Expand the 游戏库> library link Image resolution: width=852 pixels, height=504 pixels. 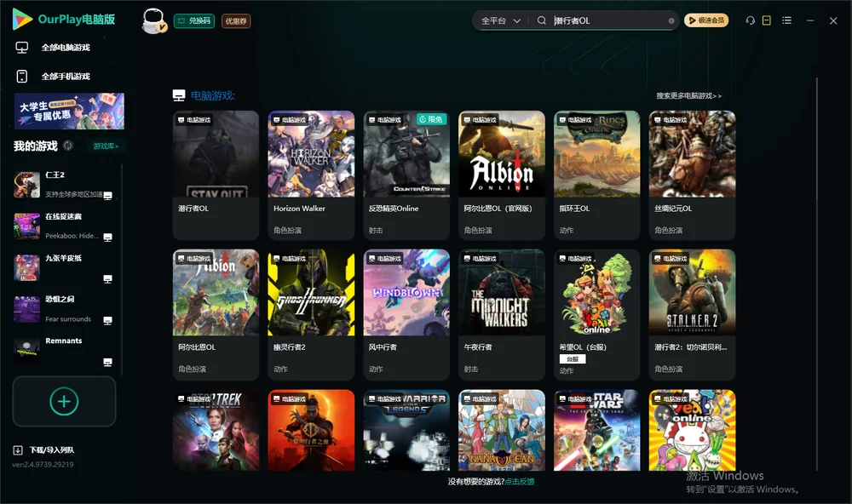pyautogui.click(x=106, y=146)
